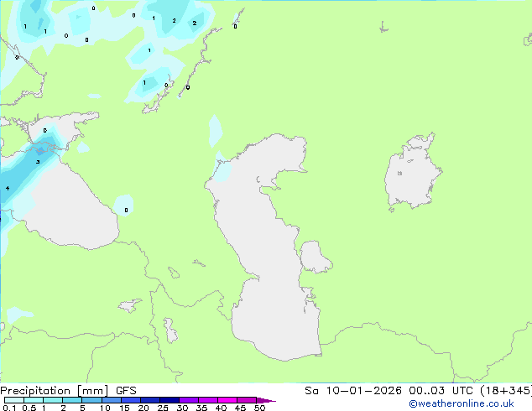This screenshot has width=532, height=411.
Task: Click the legend scale label '15'
Action: (x=124, y=408)
